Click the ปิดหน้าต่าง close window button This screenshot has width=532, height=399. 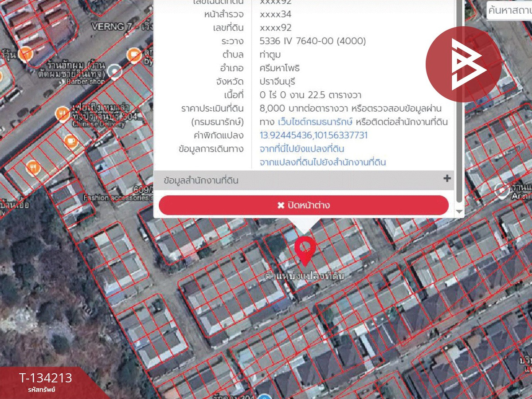304,205
